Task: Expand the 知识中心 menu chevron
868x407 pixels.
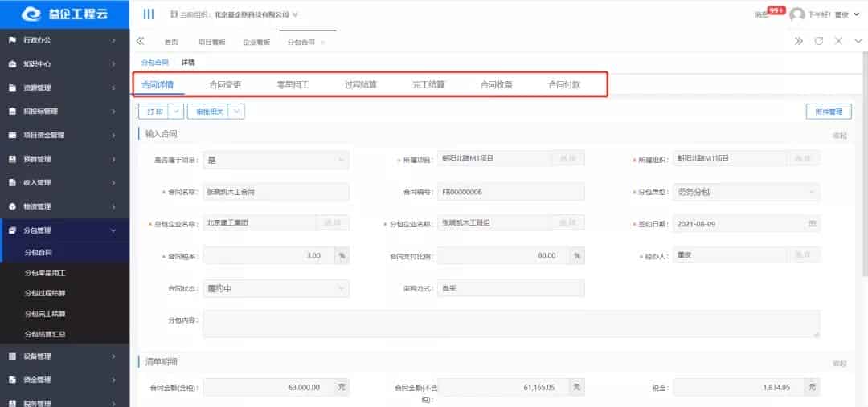Action: [x=113, y=64]
